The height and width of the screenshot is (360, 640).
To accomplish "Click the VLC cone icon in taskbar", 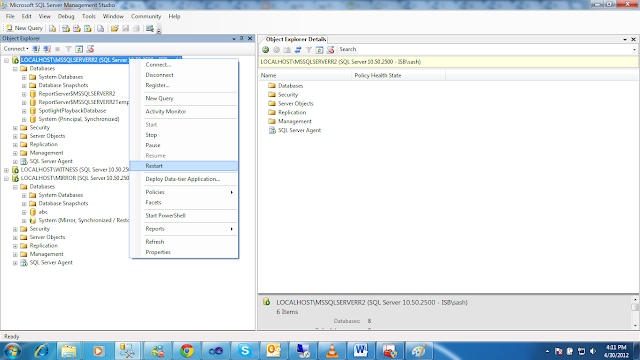I will [x=332, y=351].
